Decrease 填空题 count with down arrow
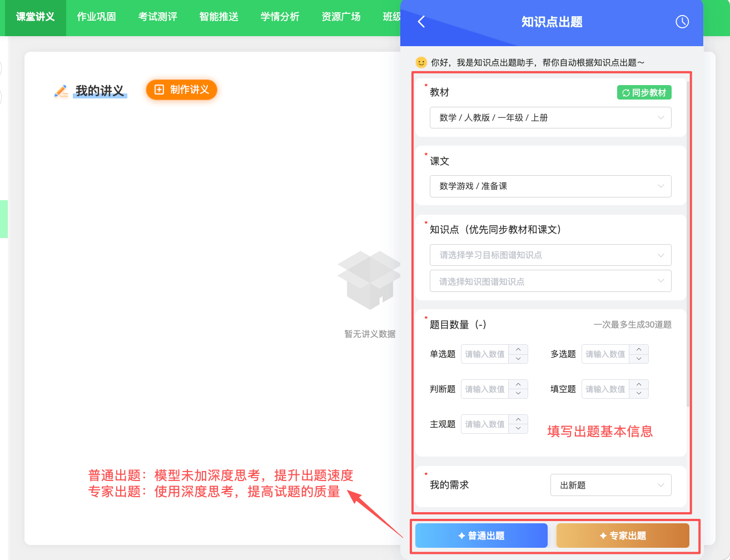This screenshot has width=730, height=560. coord(639,394)
